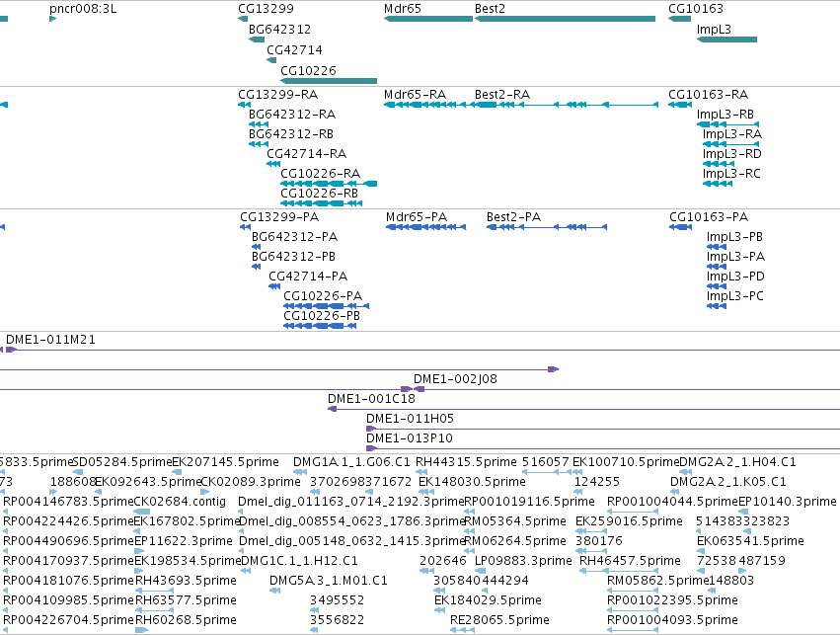Select the ImpL3-PC protein arrows
840x635 pixels.
pyautogui.click(x=717, y=306)
